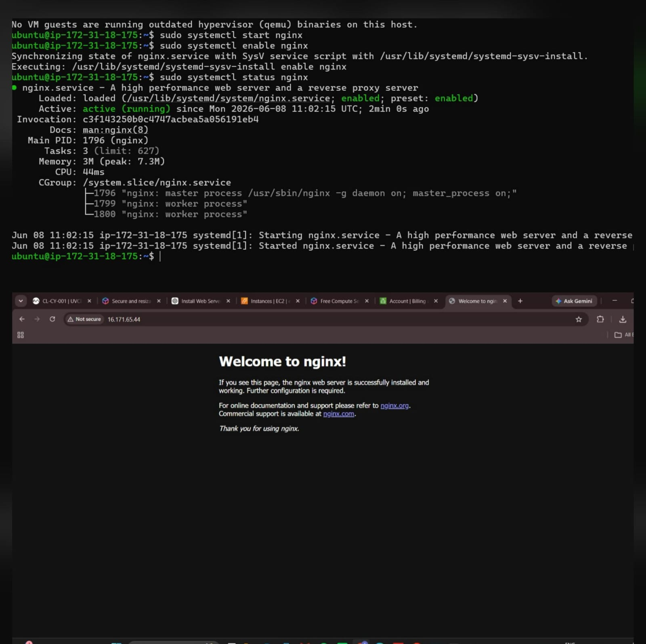Image resolution: width=646 pixels, height=644 pixels.
Task: Go forward to next page
Action: (37, 319)
